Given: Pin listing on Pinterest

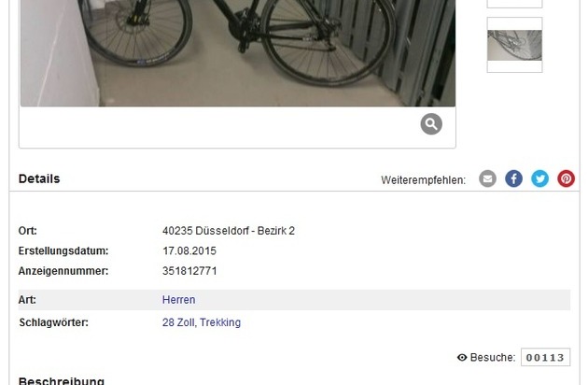Looking at the screenshot, I should pos(567,178).
